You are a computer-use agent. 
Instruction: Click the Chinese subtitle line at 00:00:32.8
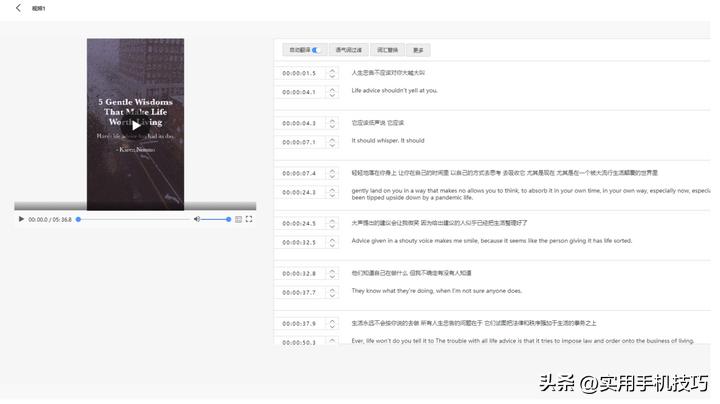coord(411,273)
